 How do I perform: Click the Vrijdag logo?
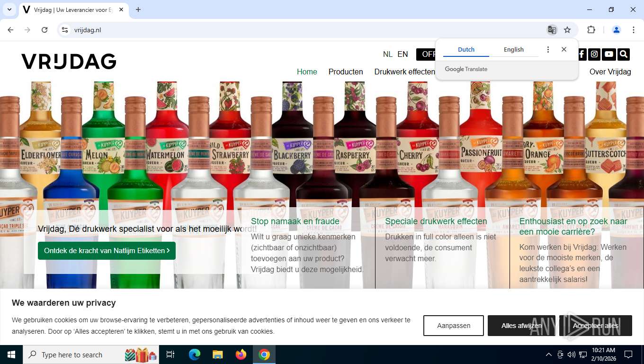click(69, 62)
